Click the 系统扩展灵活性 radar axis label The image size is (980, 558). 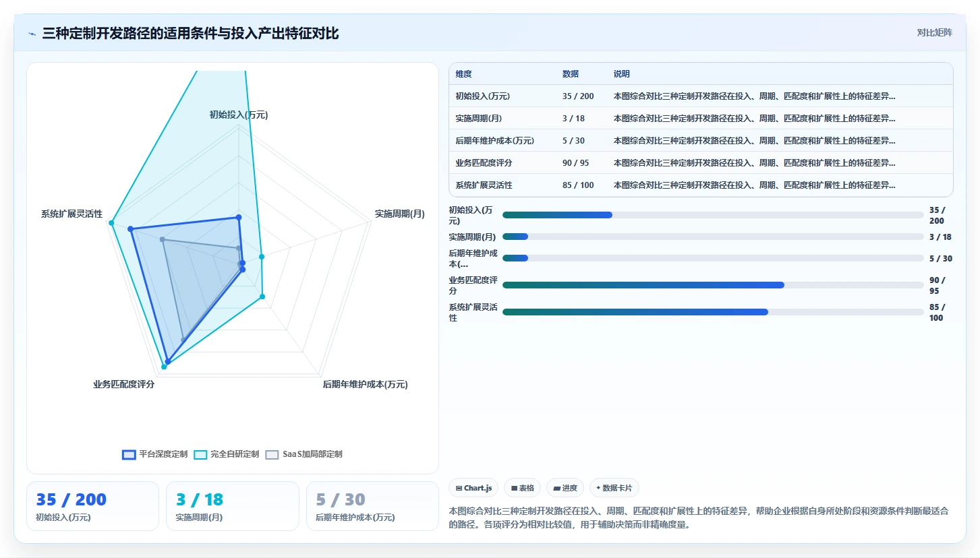pyautogui.click(x=71, y=214)
